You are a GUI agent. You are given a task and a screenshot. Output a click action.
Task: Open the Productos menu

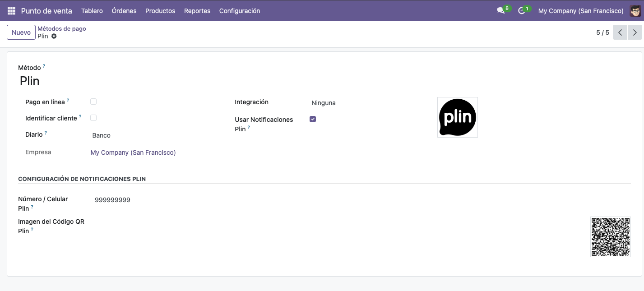click(x=160, y=11)
